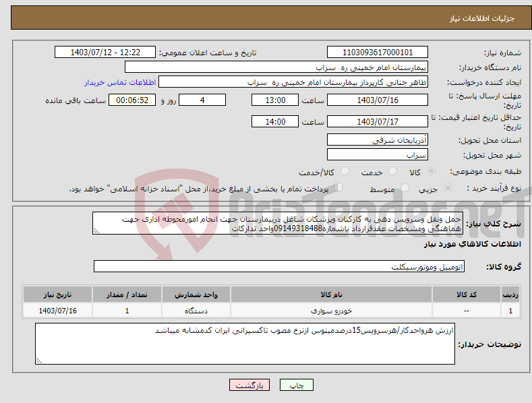Click resize handle of buyer notes textarea
Screen dimensions: 532x403
coord(39,361)
